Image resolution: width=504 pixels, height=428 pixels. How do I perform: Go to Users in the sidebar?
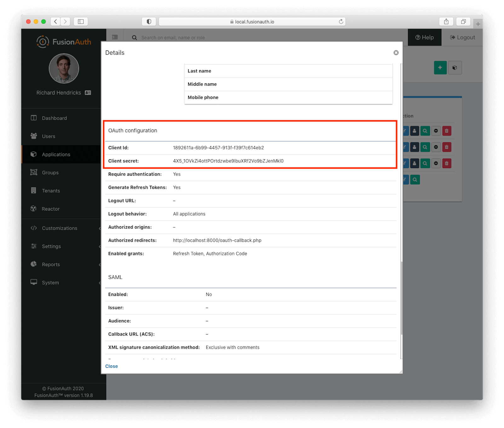click(49, 136)
